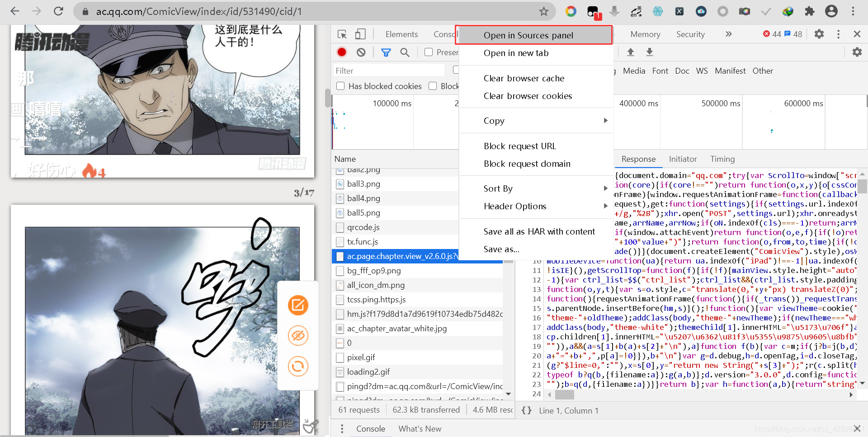Screen dimensions: 868x437
Task: Choose Save as... from context menu
Action: pyautogui.click(x=536, y=249)
